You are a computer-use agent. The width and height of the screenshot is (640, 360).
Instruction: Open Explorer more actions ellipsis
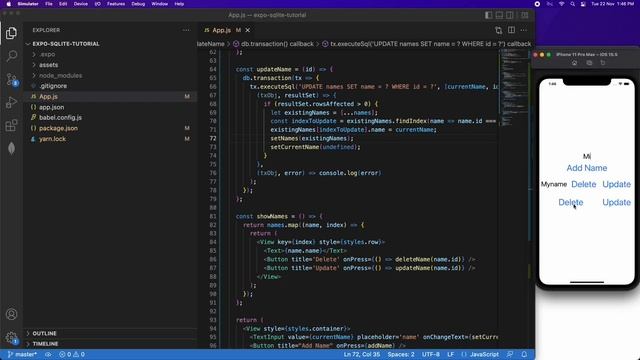[x=186, y=30]
